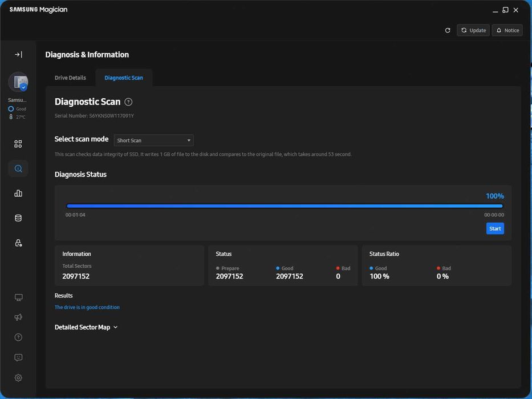
Task: Open the database data management icon
Action: click(x=18, y=218)
